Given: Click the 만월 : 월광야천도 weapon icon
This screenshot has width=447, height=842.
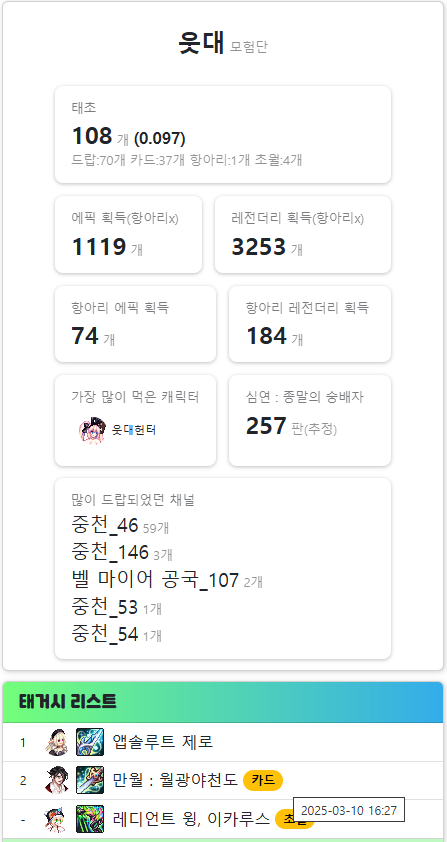Looking at the screenshot, I should tap(90, 780).
